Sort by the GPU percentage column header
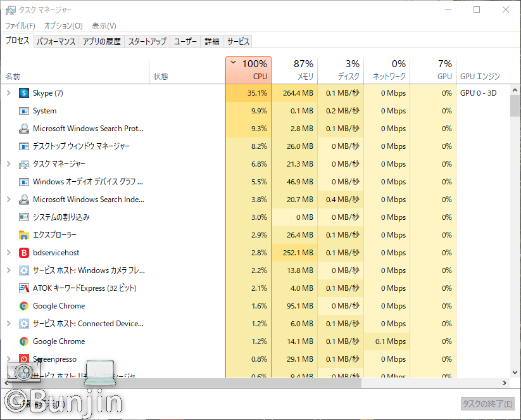This screenshot has height=420, width=521. point(433,70)
